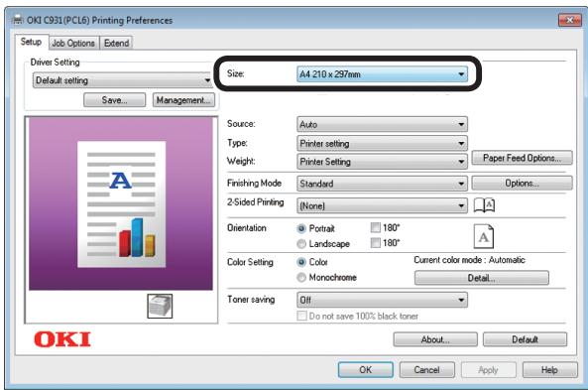588x390 pixels.
Task: Click the 'Finishing Mode' label
Action: [254, 183]
